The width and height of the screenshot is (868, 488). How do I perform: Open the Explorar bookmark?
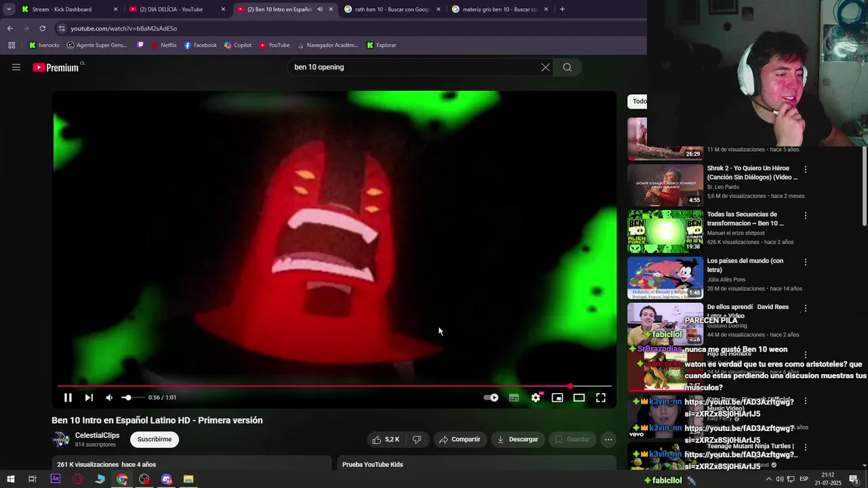(x=381, y=45)
